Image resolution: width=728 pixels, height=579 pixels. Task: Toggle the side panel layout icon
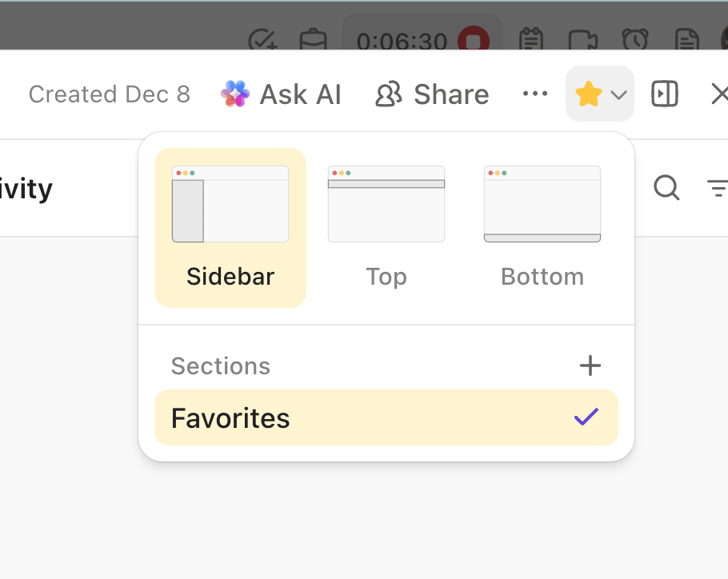[665, 94]
